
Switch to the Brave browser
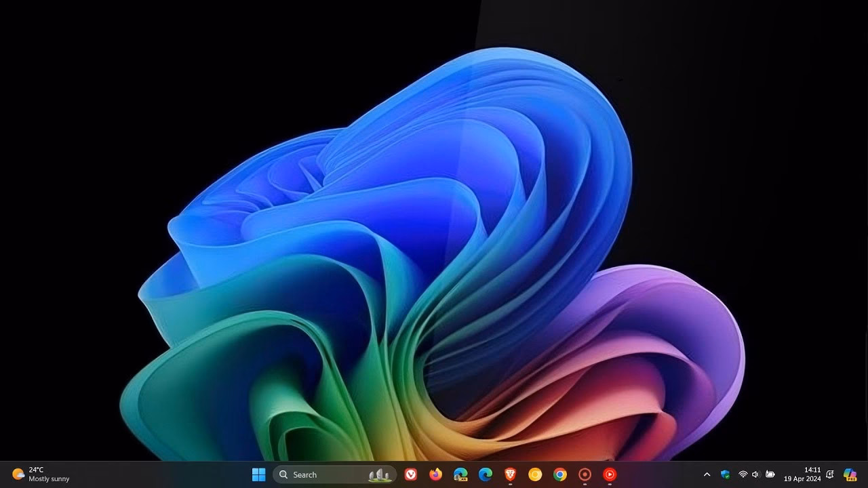tap(510, 474)
